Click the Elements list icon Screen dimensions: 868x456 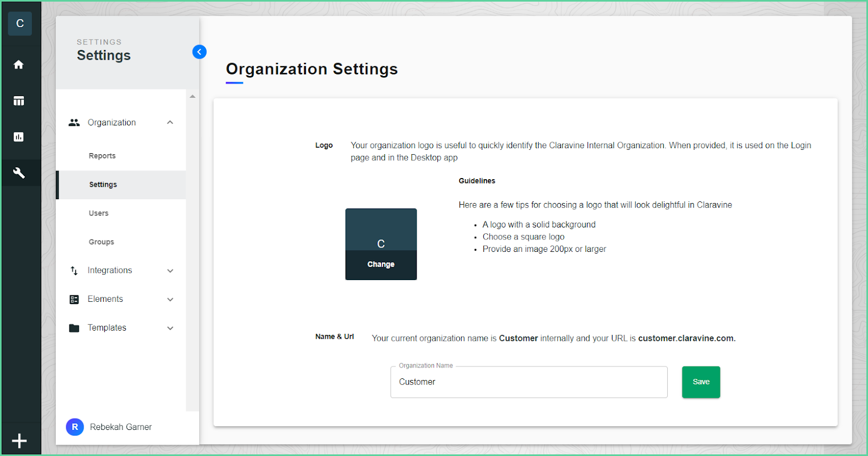tap(74, 299)
